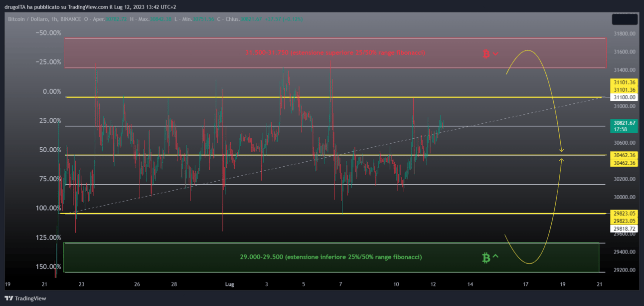Click the 25.00% Fibonacci level label
The image size is (644, 306).
50,121
